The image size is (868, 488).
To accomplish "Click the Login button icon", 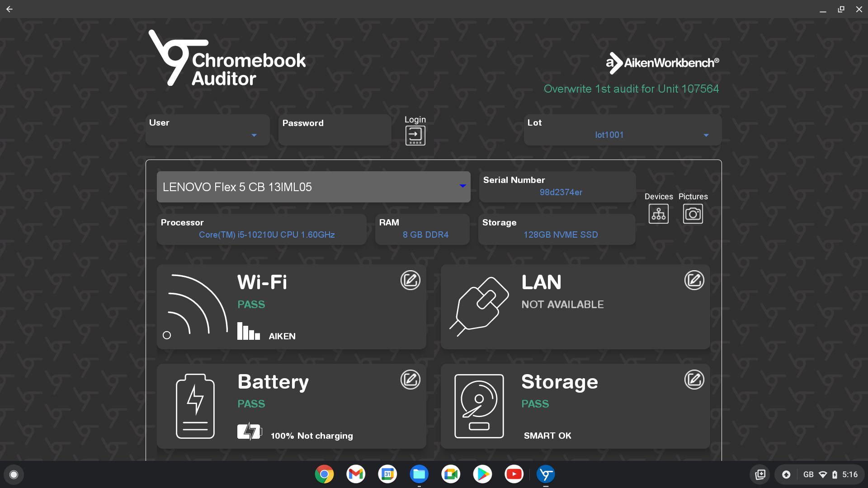I will (415, 135).
